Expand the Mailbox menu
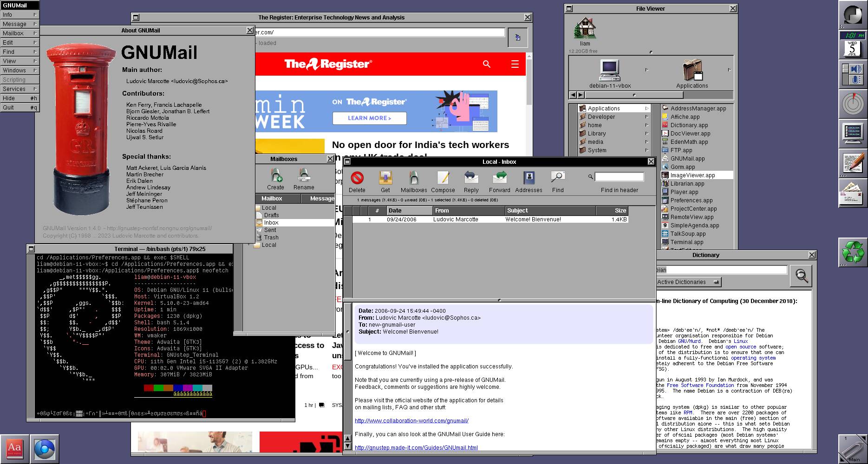Screen dimensions: 868x464 pos(20,33)
